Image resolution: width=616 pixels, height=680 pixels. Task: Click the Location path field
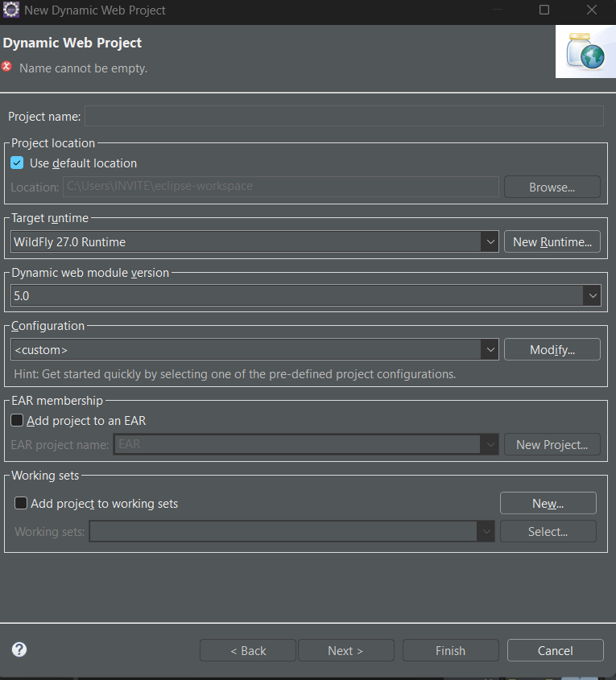281,187
